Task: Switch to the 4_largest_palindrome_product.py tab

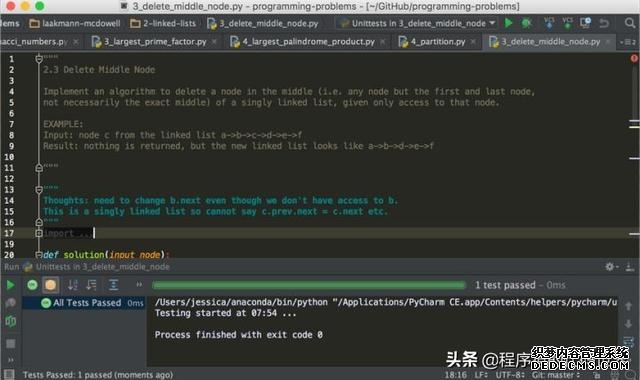Action: [x=309, y=42]
